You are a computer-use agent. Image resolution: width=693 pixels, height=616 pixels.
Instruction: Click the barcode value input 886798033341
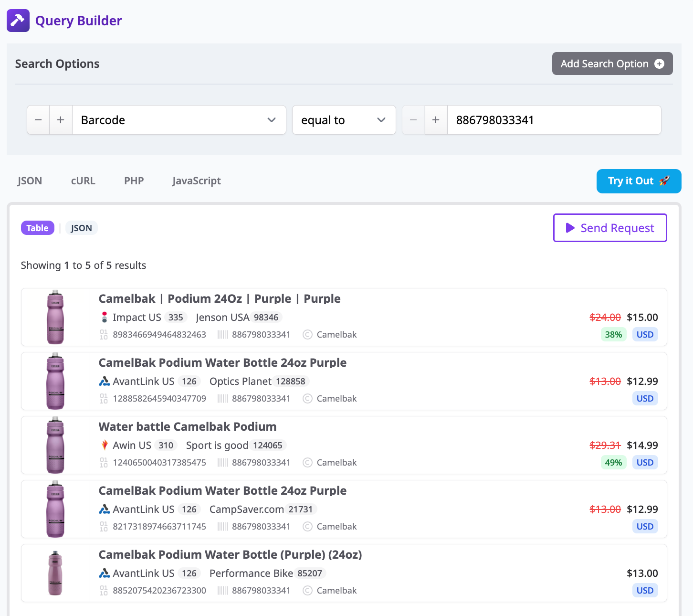click(x=554, y=120)
